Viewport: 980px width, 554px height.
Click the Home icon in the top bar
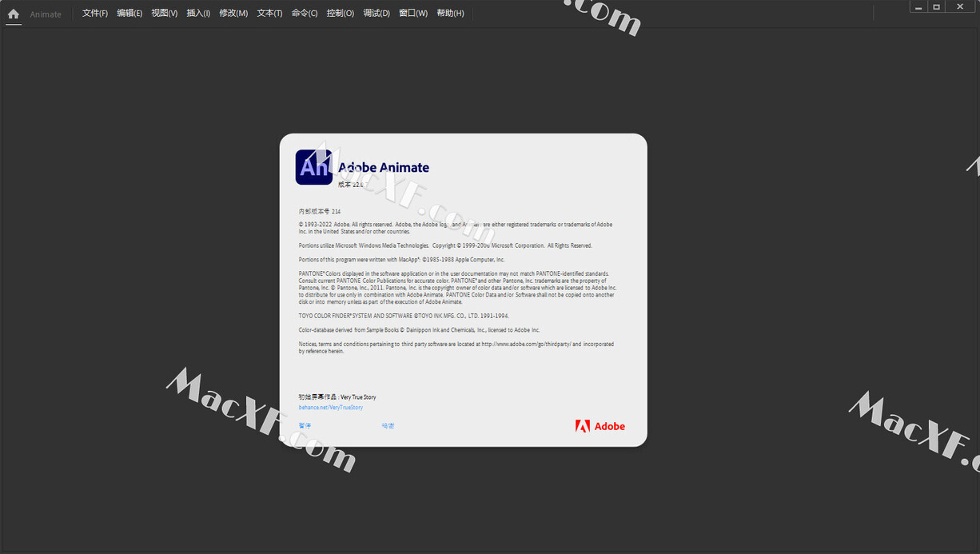[x=13, y=14]
